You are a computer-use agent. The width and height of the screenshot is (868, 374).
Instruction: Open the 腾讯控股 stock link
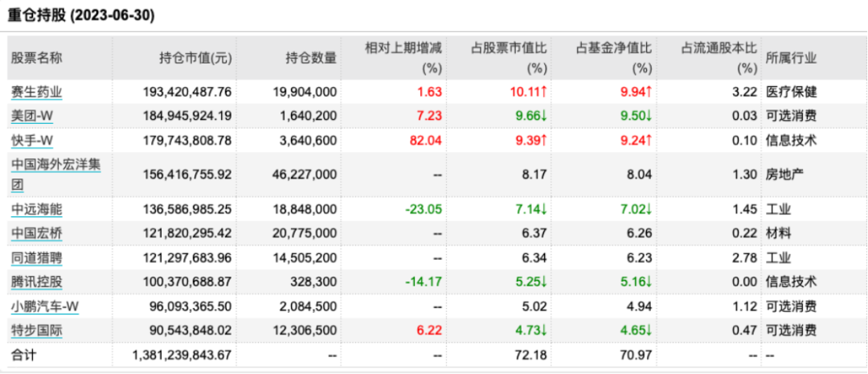(x=36, y=282)
